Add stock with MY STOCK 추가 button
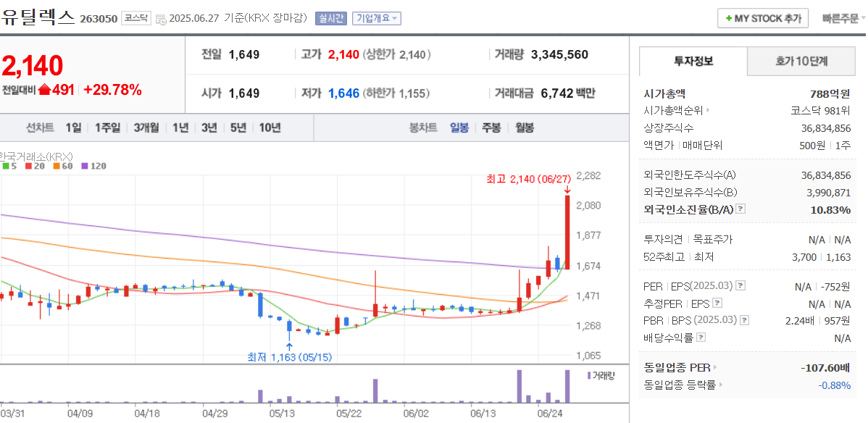 tap(763, 18)
